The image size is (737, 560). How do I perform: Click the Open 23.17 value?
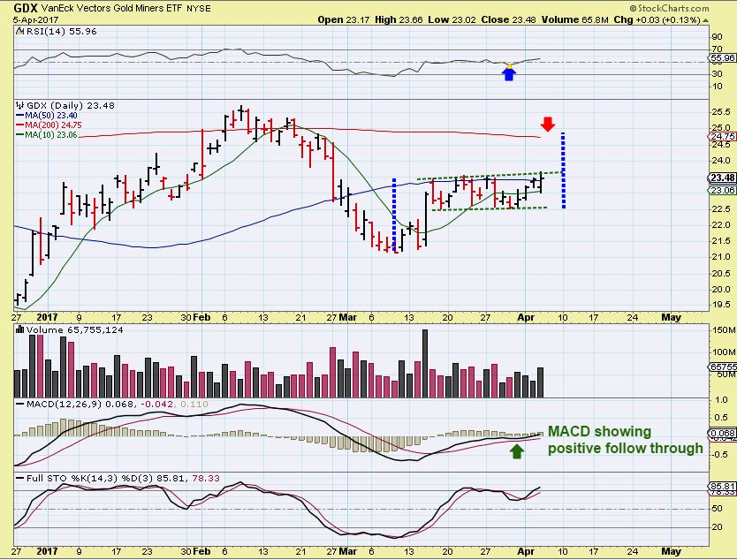[x=344, y=19]
